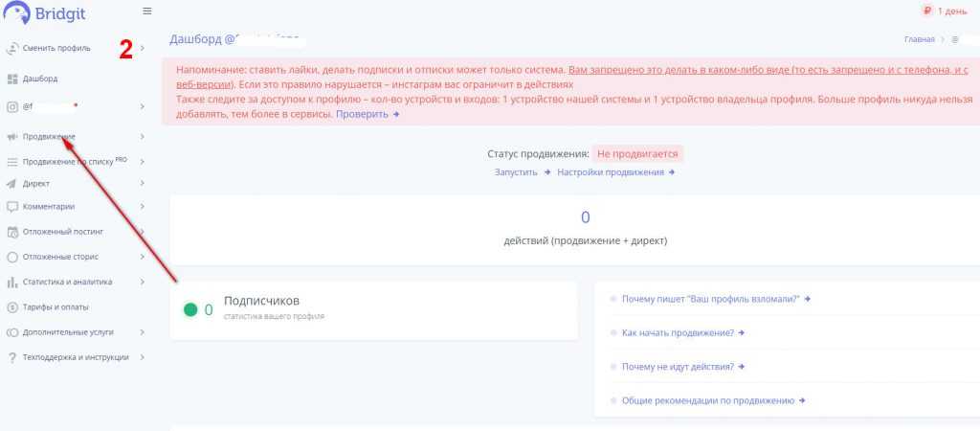Click the ruble balance icon
980x431 pixels.
point(926,11)
